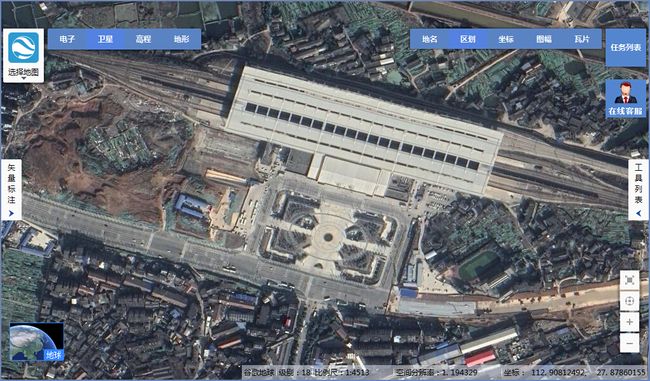Zoom in with the plus button
This screenshot has height=381, width=650.
point(629,322)
